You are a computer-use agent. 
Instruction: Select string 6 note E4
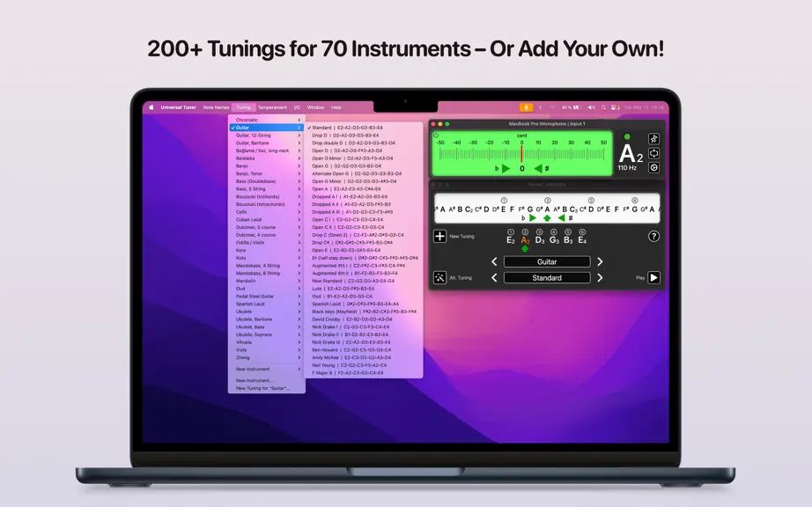(583, 237)
